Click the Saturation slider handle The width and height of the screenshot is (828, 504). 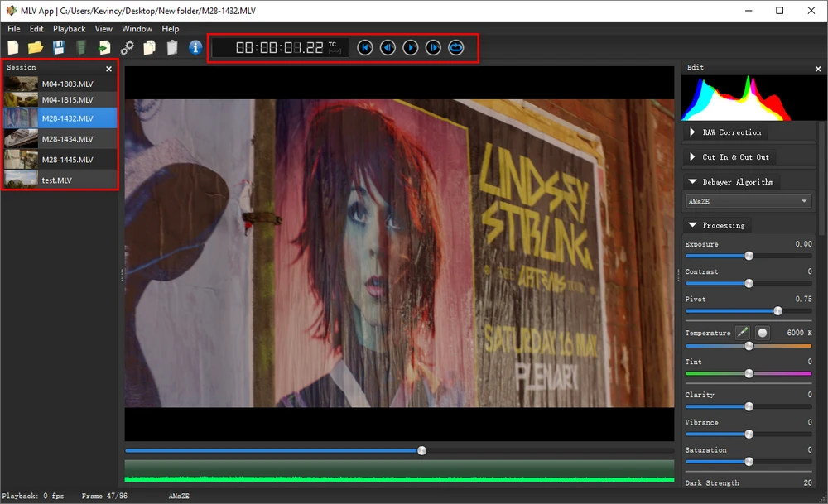tap(749, 462)
